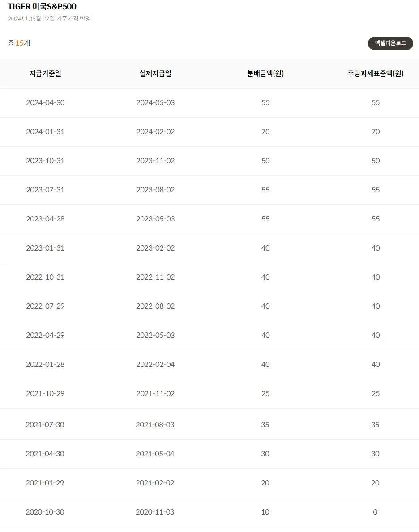This screenshot has height=532, width=419.
Task: Click taxable value 20 in 2021-01-29 row
Action: point(375,483)
